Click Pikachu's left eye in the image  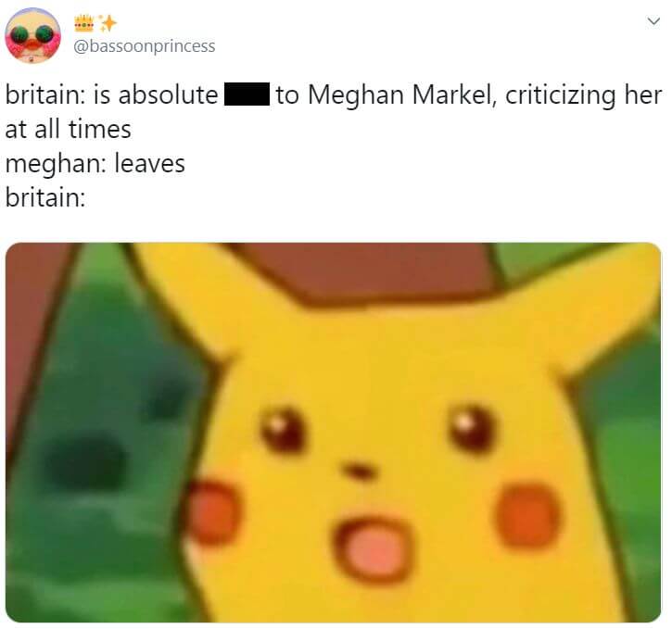tap(283, 430)
